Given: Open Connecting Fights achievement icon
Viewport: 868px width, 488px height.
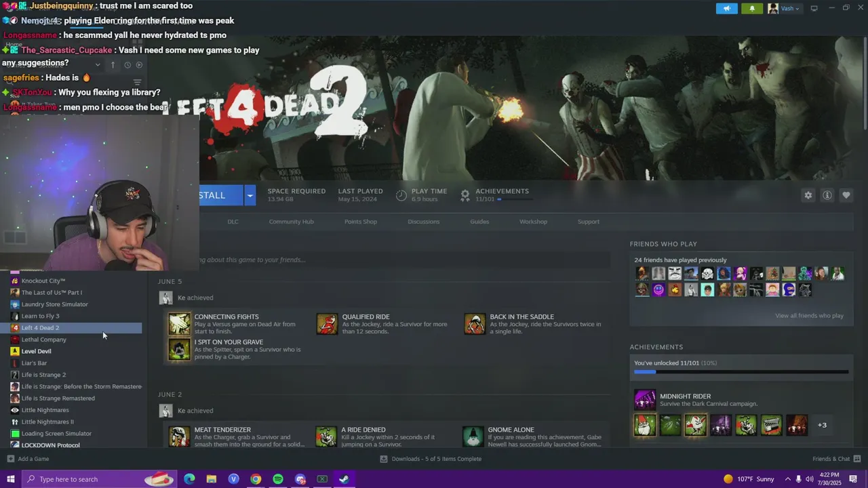Looking at the screenshot, I should (180, 324).
